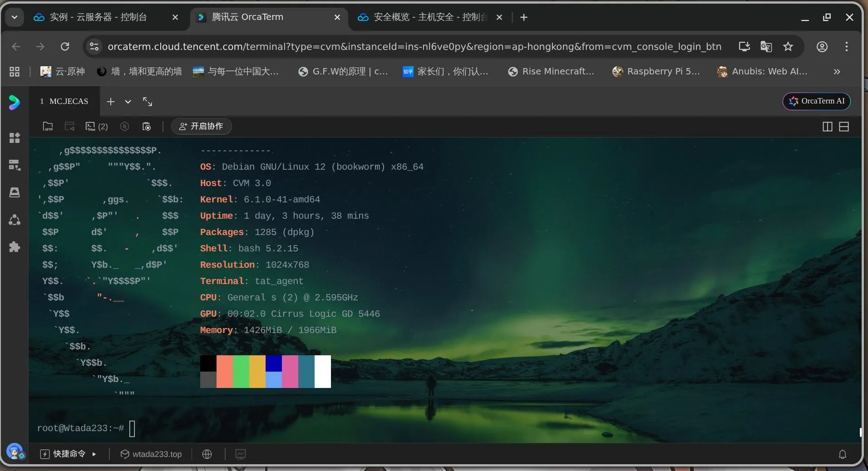Toggle horizontal split-pane layout
The width and height of the screenshot is (868, 471).
tap(844, 127)
